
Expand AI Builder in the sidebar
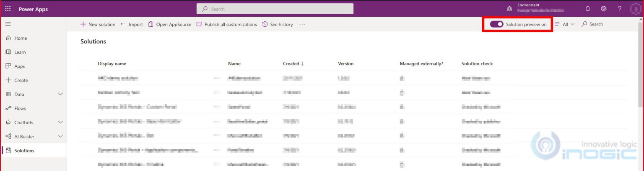[60, 136]
